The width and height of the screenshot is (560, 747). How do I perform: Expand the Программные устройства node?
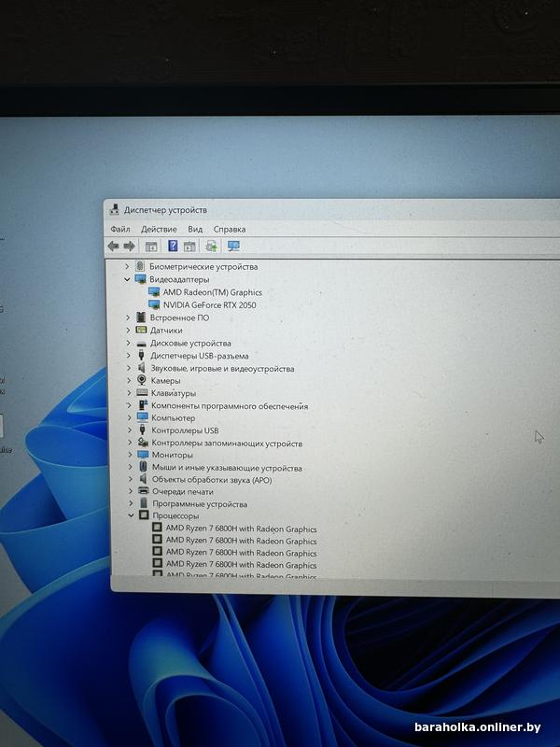coord(131,503)
